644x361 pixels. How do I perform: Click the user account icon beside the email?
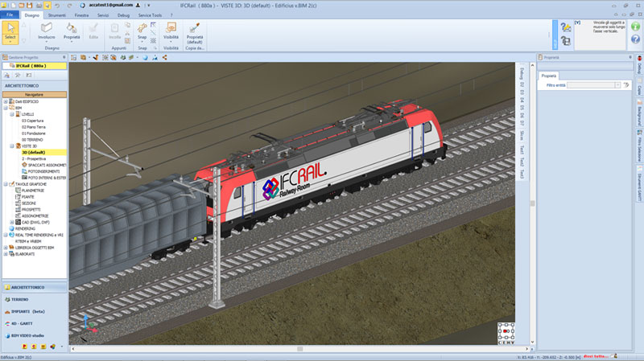point(138,6)
